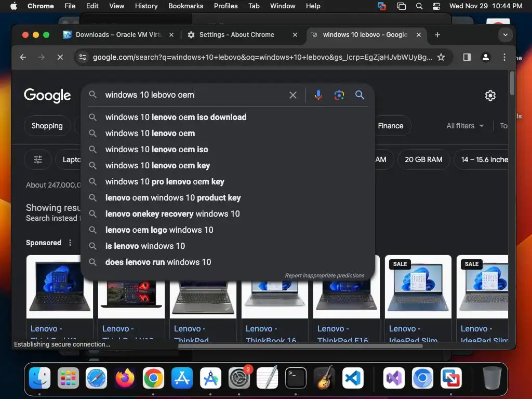Open the Trash in the Dock
Viewport: 532px width, 399px height.
point(492,378)
